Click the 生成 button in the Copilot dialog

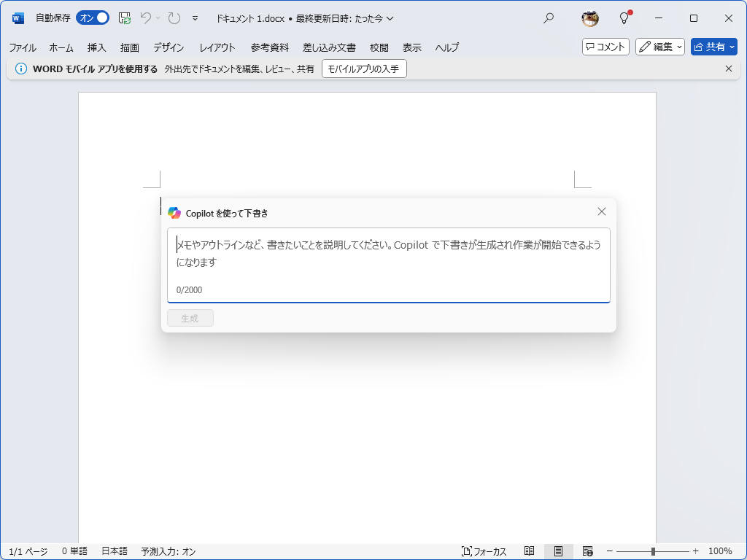click(x=190, y=317)
